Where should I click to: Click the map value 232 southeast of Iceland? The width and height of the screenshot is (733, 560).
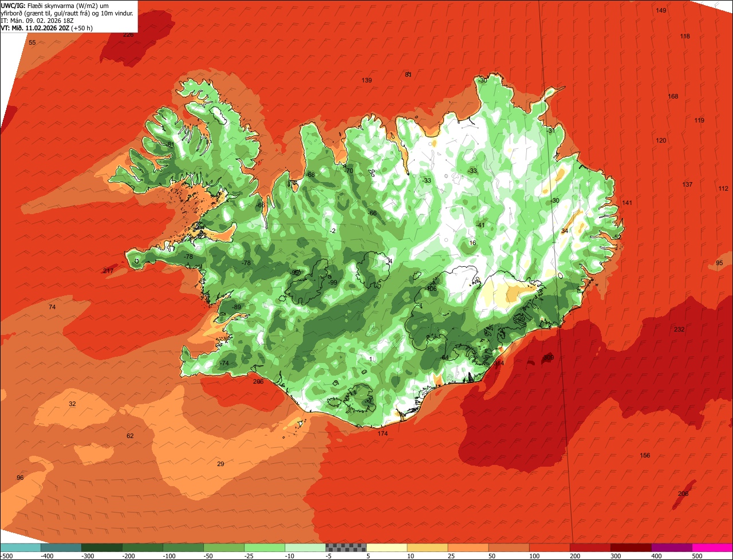click(679, 330)
